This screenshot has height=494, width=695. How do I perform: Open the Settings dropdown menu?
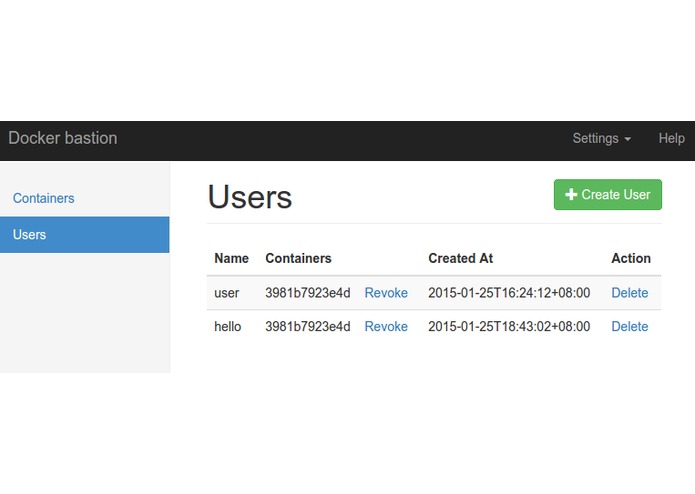click(x=601, y=139)
